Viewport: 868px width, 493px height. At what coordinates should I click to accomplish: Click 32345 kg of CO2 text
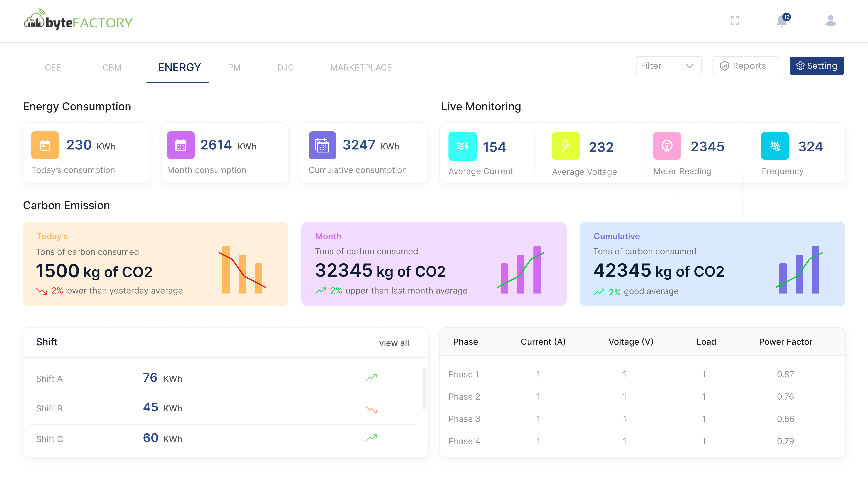click(380, 271)
